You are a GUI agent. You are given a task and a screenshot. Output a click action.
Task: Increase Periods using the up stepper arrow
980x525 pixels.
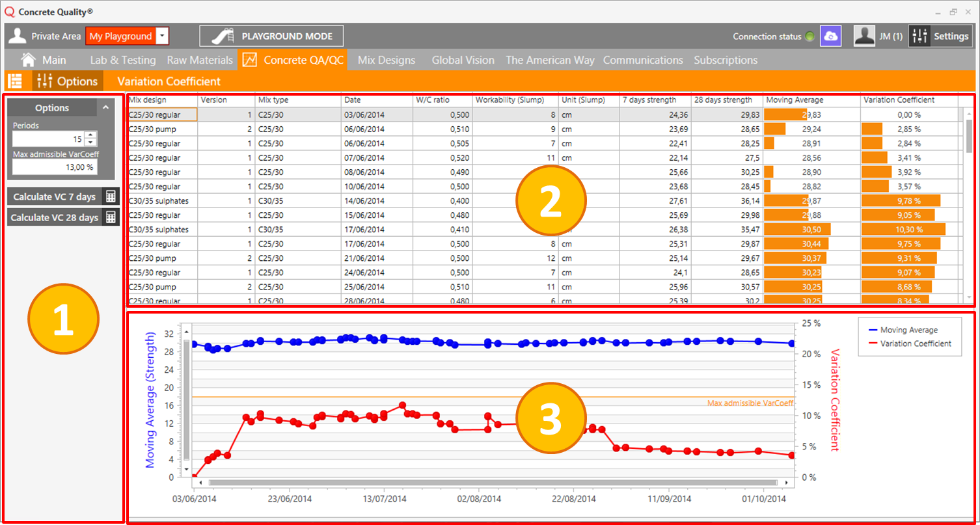pyautogui.click(x=91, y=135)
